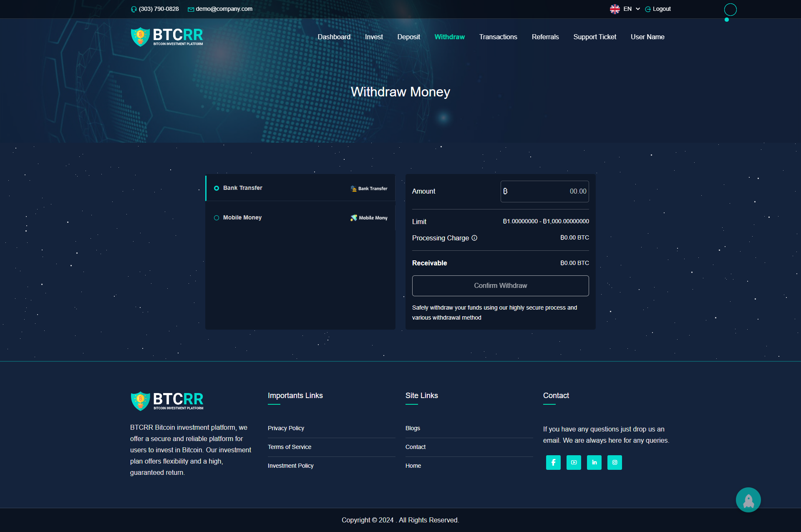
Task: Switch to the Transactions tab
Action: click(x=498, y=37)
